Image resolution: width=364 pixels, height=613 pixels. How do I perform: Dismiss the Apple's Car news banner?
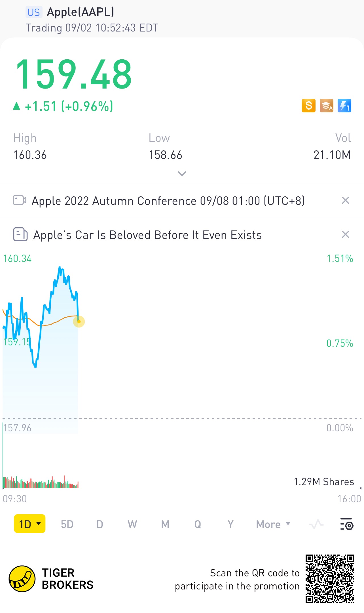coord(345,234)
